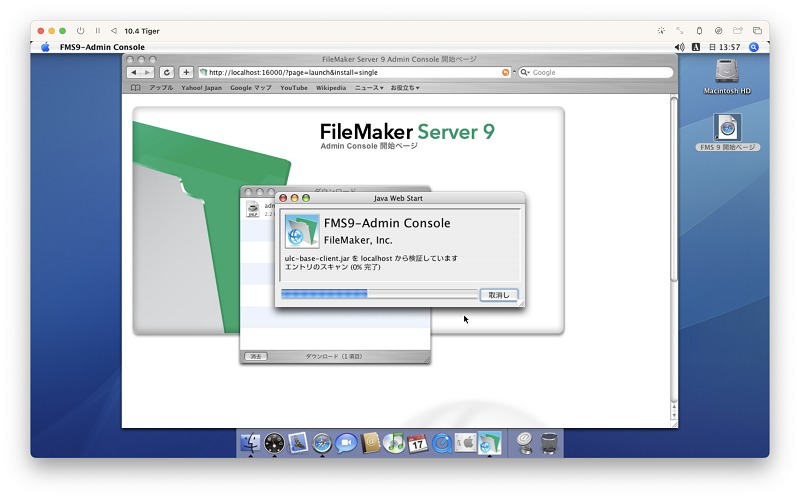Open the Wikipedia bookmark

[x=331, y=88]
